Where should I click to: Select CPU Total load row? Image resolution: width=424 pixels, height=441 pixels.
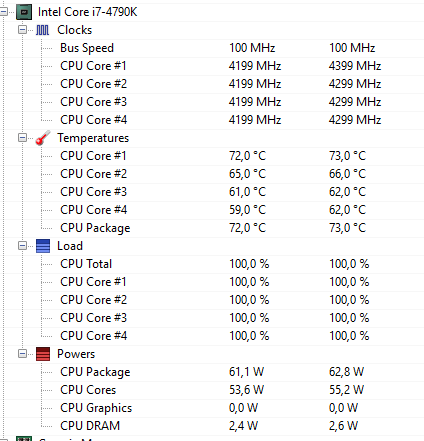[x=213, y=264]
